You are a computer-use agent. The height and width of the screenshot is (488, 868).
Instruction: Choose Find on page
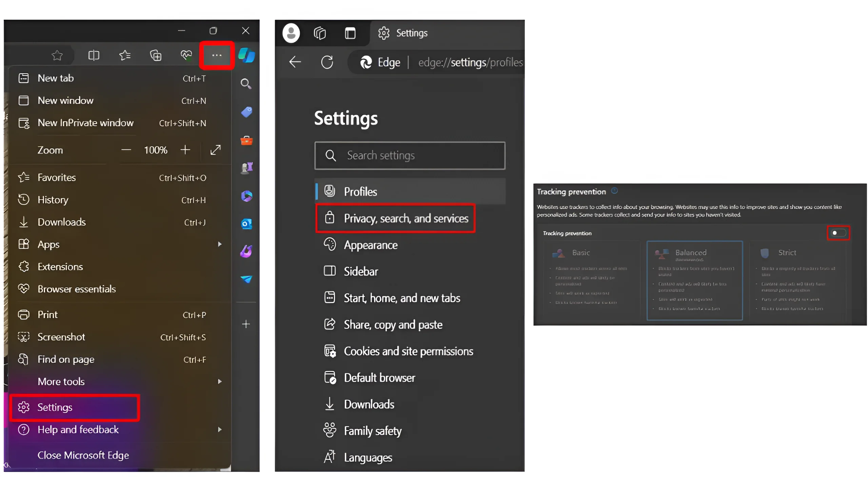tap(120, 359)
